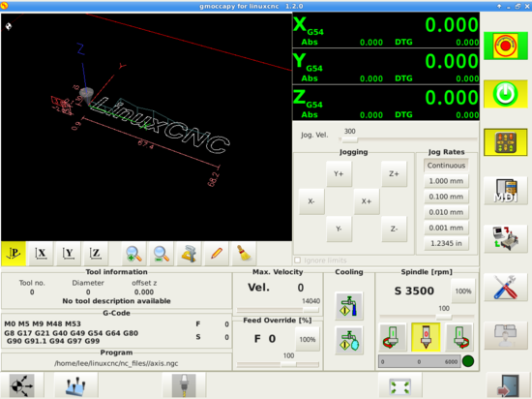
Task: Jog X+ axis
Action: coord(367,201)
